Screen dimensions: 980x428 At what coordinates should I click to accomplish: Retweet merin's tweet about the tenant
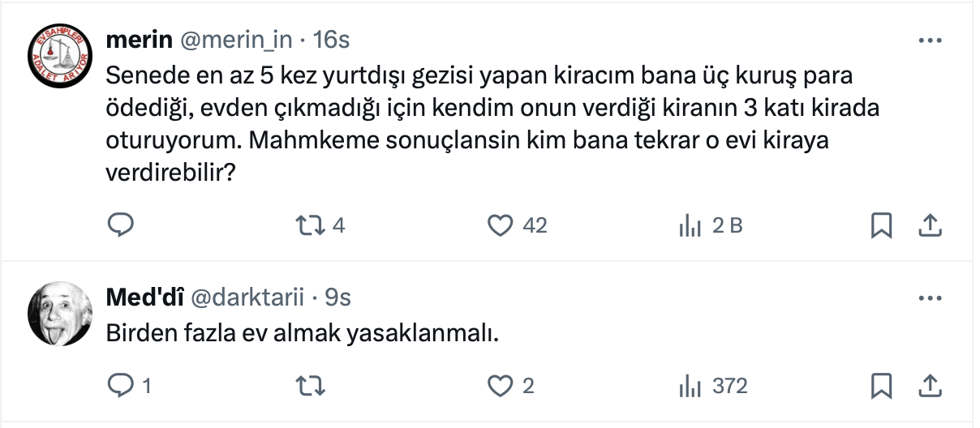click(309, 225)
